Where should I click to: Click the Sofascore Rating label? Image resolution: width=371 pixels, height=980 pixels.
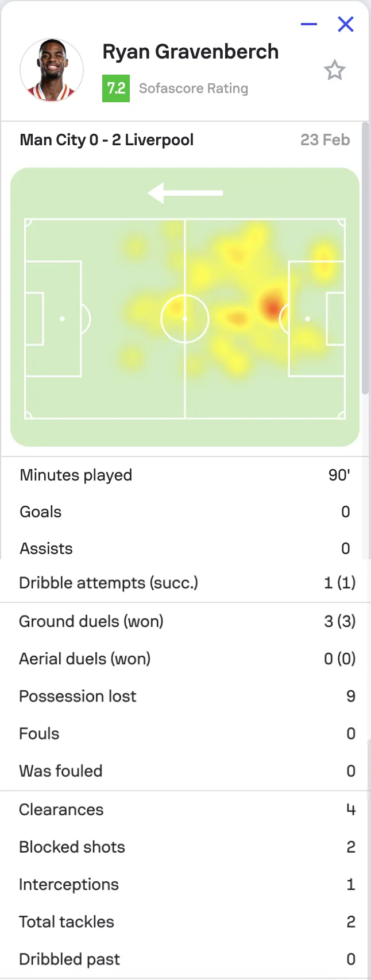click(x=194, y=88)
